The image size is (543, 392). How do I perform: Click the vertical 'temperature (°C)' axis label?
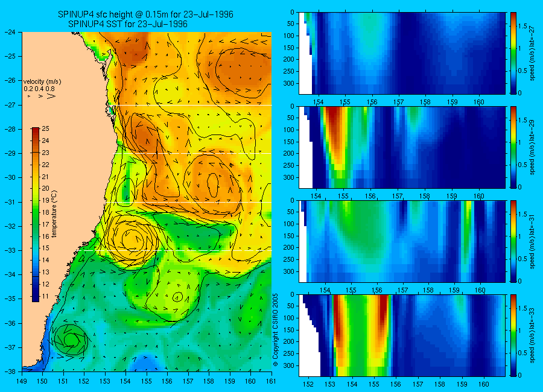tap(54, 213)
